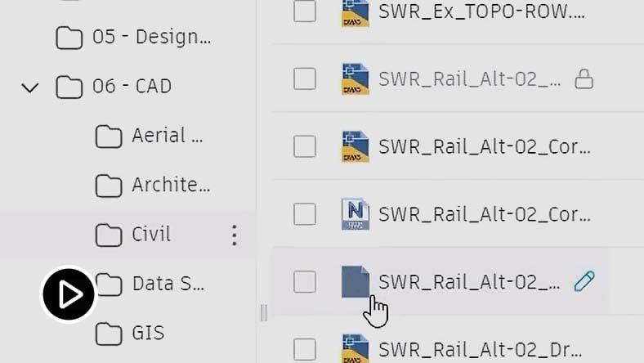Click the DWG icon of locked SWR_Rail_Alt-02 file

pos(356,78)
